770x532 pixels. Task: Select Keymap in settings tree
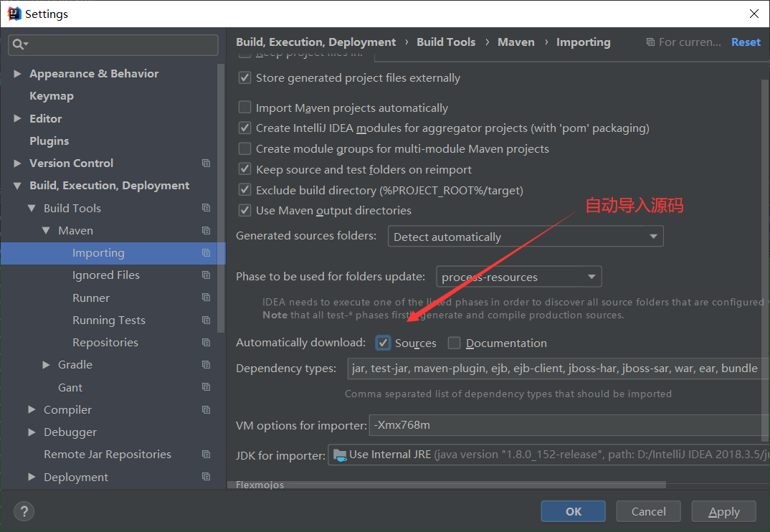coord(52,96)
